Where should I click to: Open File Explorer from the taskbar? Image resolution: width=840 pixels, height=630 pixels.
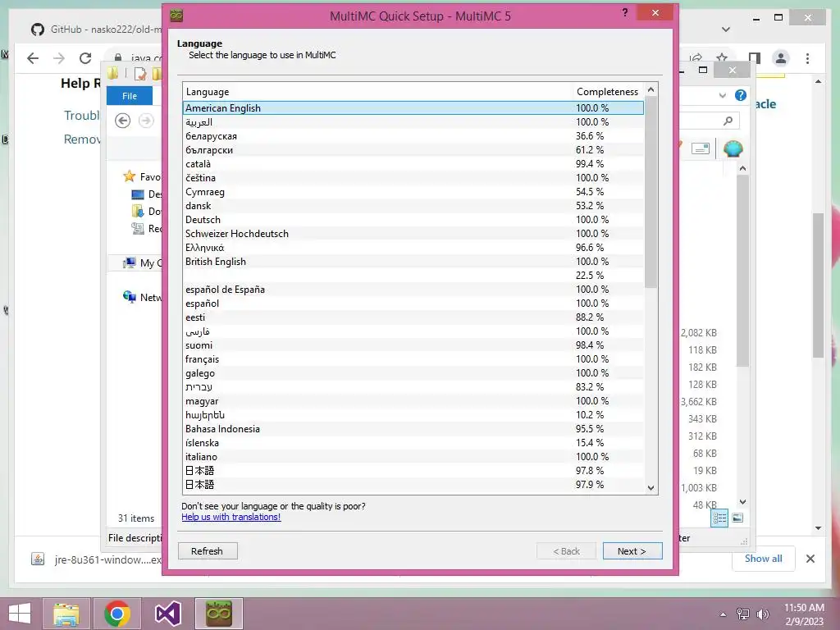(66, 614)
